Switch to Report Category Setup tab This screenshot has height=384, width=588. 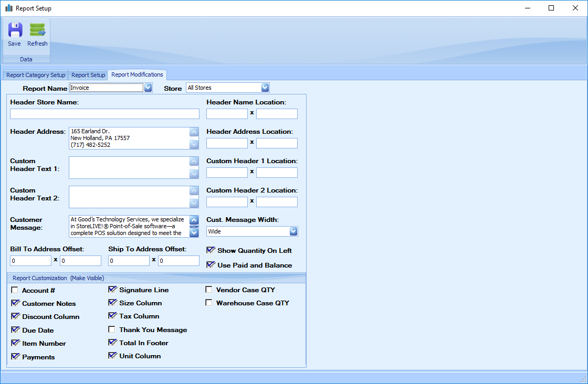(36, 75)
